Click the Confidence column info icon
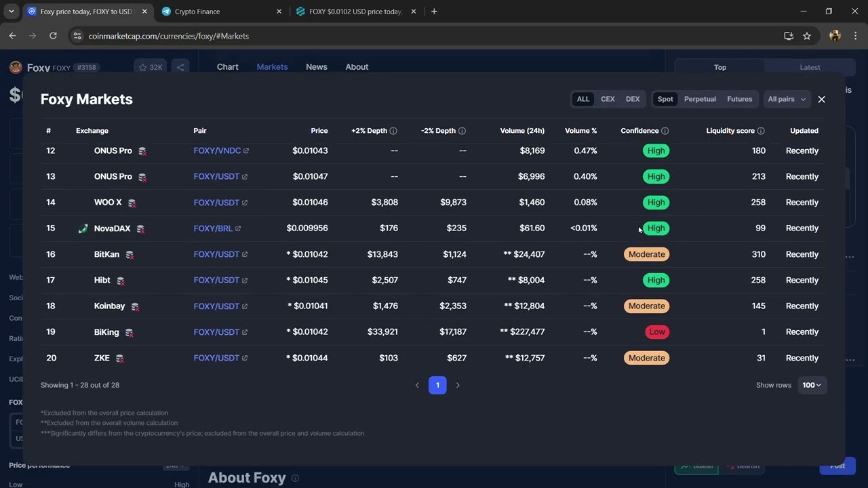The image size is (868, 488). 665,131
